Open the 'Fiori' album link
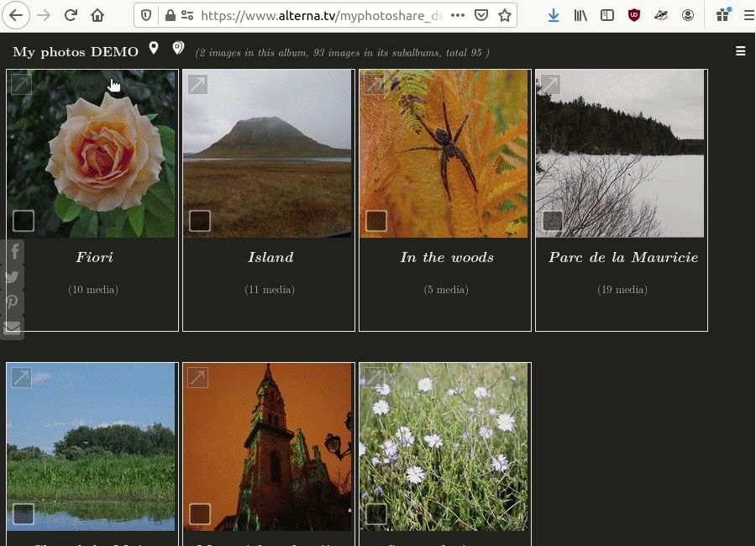This screenshot has width=756, height=546. tap(93, 257)
